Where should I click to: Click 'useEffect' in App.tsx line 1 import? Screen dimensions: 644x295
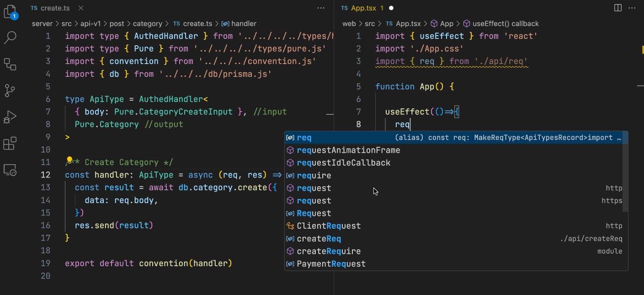442,36
